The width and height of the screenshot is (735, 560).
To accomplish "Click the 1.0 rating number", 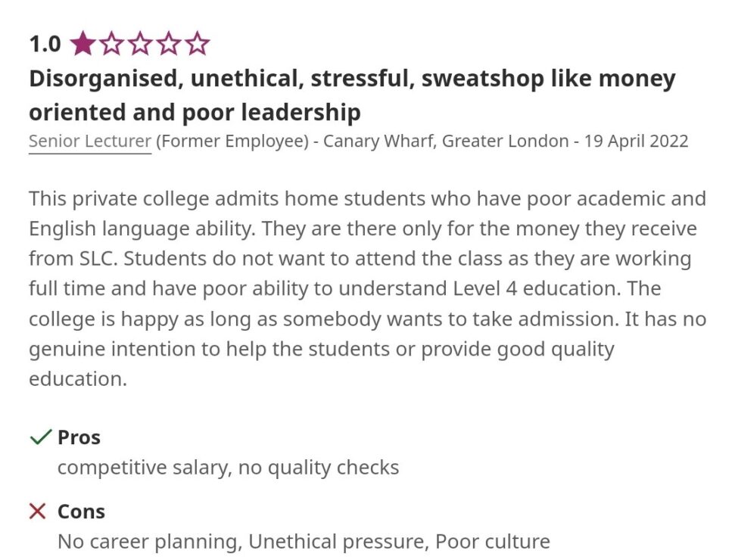I will click(x=45, y=44).
